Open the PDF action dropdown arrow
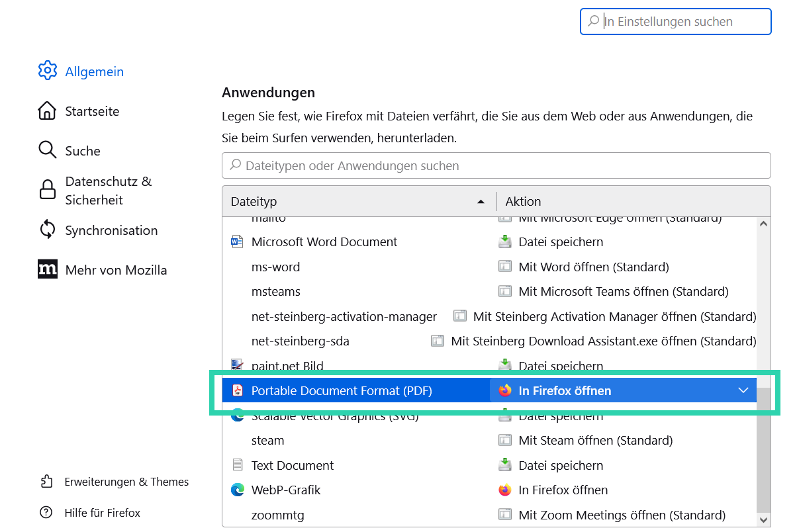The height and width of the screenshot is (532, 797). tap(743, 390)
